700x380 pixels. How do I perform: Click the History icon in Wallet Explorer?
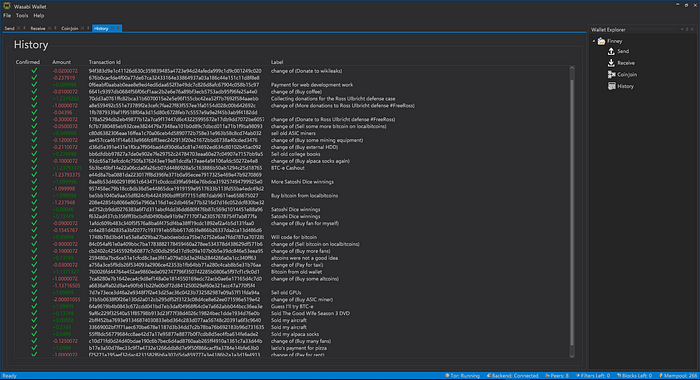(x=612, y=86)
